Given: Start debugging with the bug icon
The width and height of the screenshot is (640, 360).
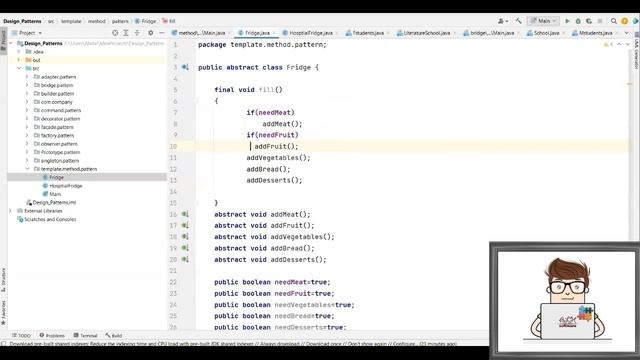Looking at the screenshot, I should coord(578,21).
